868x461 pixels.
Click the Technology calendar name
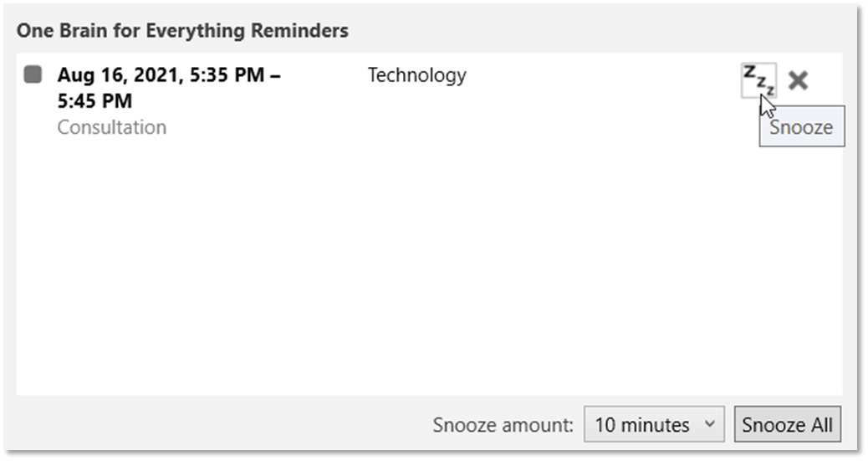tap(416, 75)
